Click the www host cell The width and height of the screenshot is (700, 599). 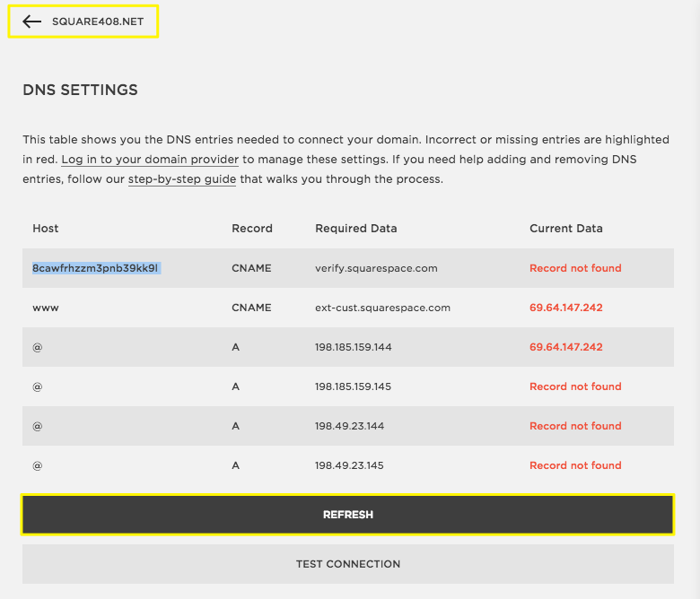pos(46,308)
